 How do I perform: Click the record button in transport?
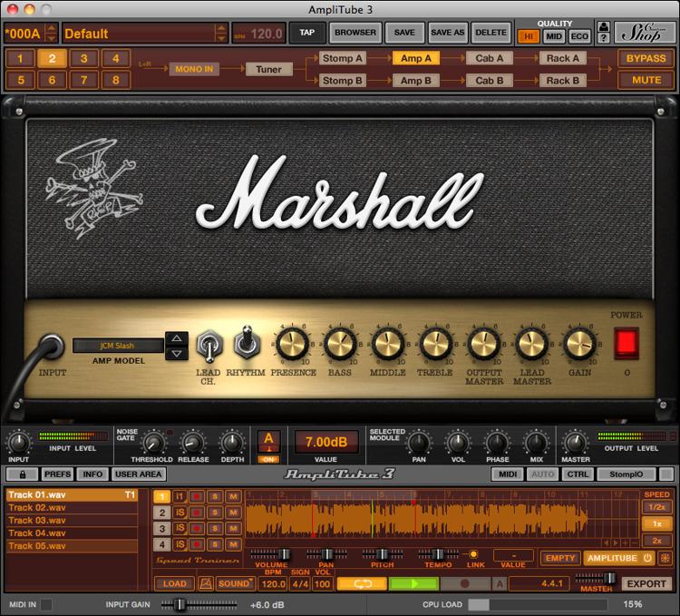[x=465, y=584]
